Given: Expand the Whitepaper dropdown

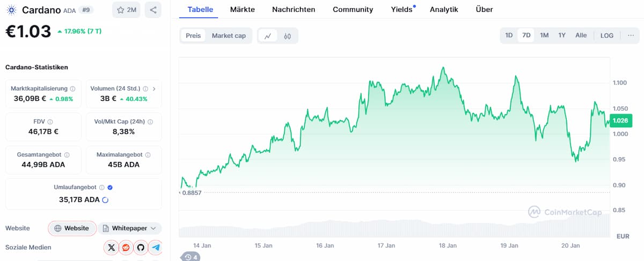Looking at the screenshot, I should click(x=129, y=228).
